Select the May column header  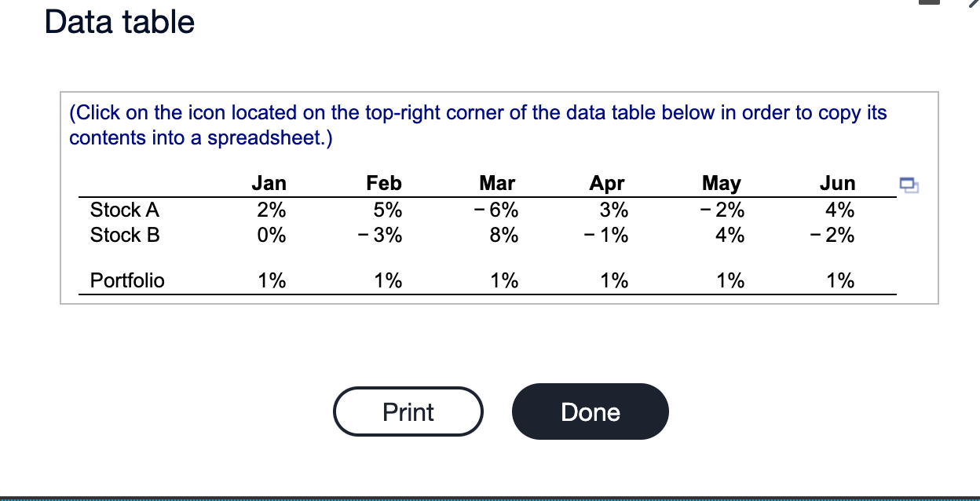tap(721, 183)
